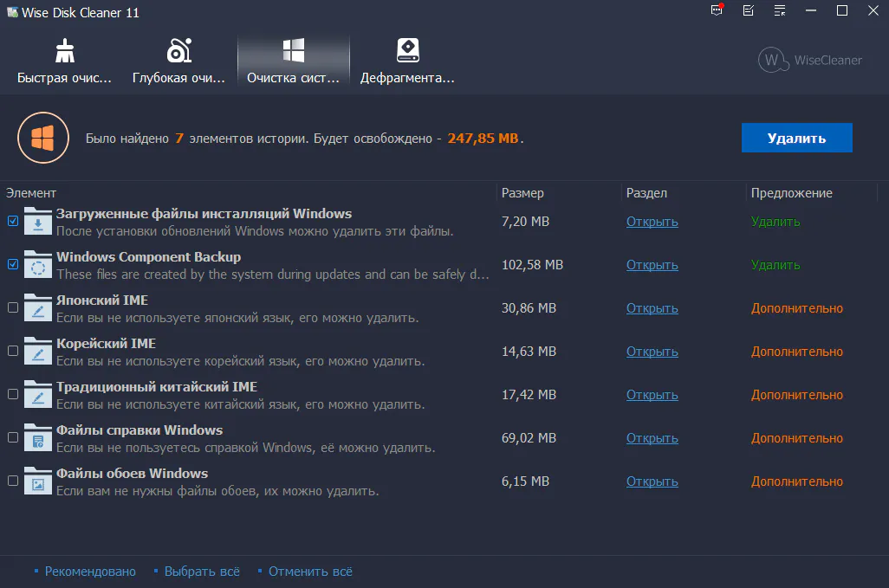Image resolution: width=889 pixels, height=588 pixels.
Task: Click the 17,42 MB size value
Action: click(x=529, y=395)
